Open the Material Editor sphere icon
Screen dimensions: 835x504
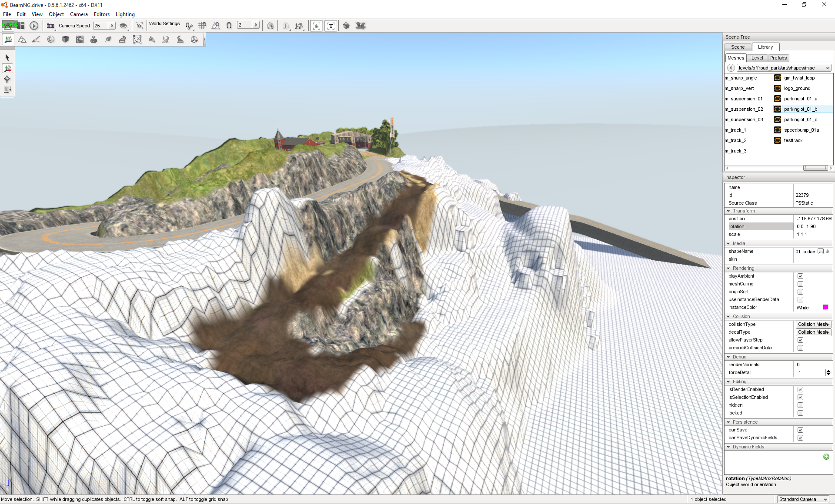click(x=51, y=40)
